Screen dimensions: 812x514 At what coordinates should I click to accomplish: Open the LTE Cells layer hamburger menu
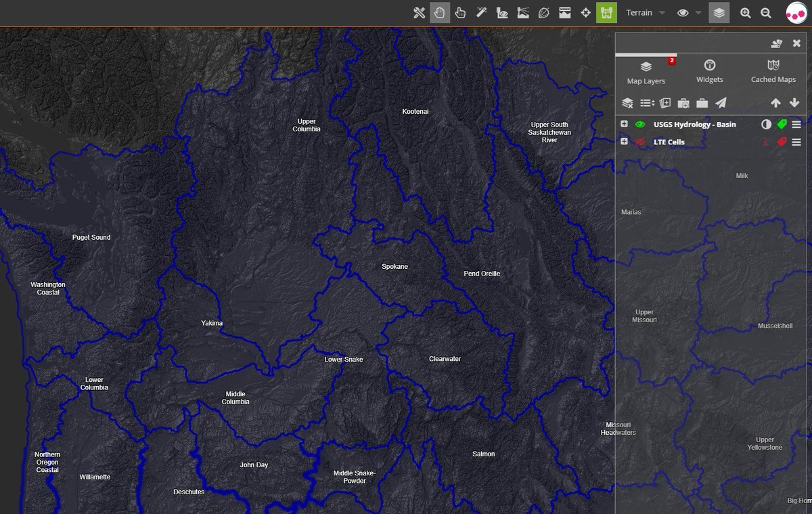(796, 142)
